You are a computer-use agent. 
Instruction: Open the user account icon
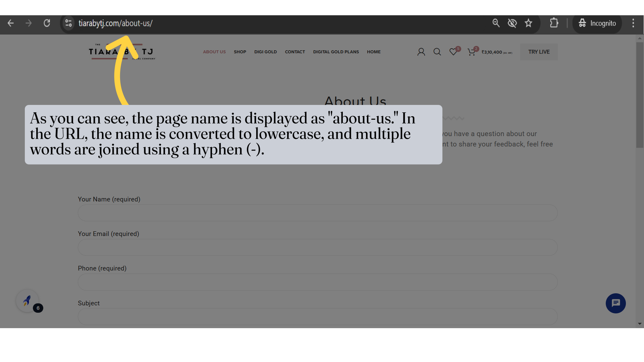click(x=421, y=52)
